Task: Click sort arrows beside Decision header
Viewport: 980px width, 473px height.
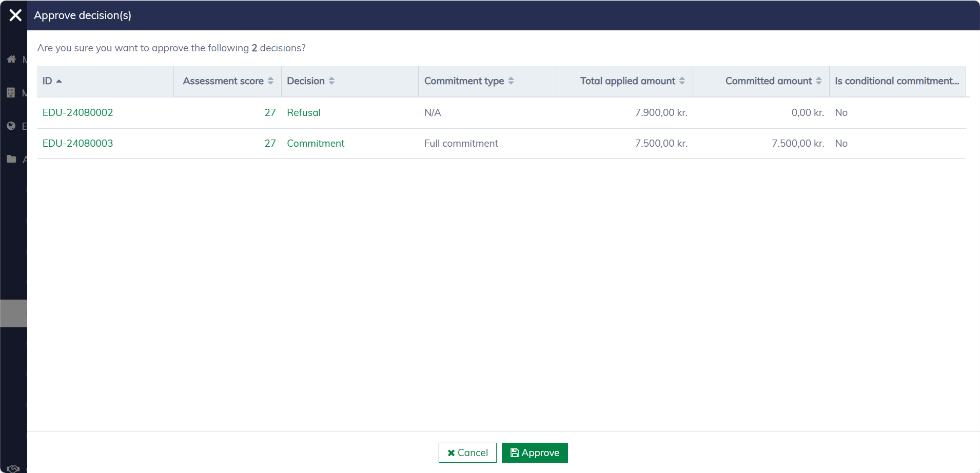Action: tap(332, 81)
